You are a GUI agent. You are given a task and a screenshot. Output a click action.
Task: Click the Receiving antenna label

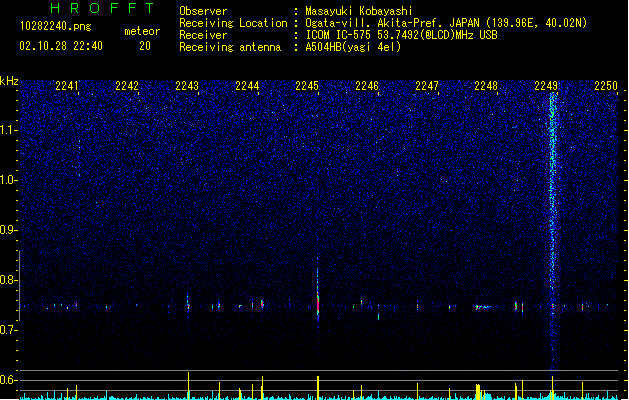230,47
